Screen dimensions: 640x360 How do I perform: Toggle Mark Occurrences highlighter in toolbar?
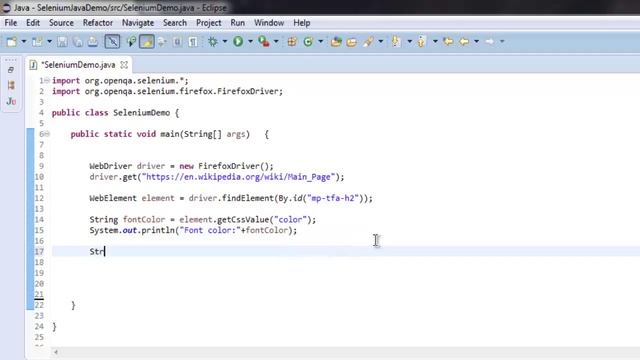(147, 41)
